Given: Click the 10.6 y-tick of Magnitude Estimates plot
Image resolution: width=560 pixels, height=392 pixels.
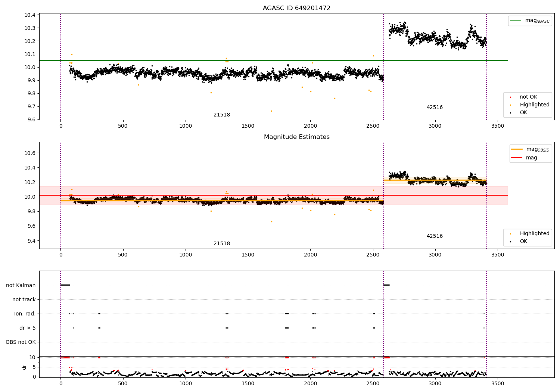Looking at the screenshot, I should click(30, 153).
